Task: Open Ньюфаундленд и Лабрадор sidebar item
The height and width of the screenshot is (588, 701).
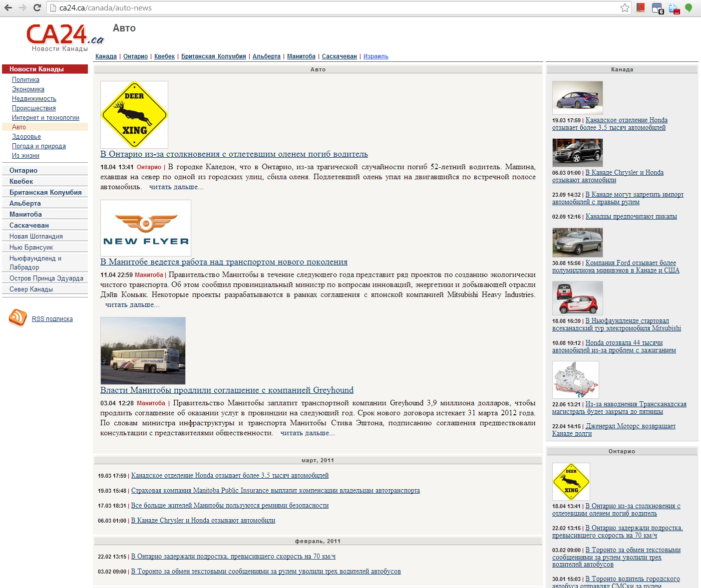Action: point(35,263)
